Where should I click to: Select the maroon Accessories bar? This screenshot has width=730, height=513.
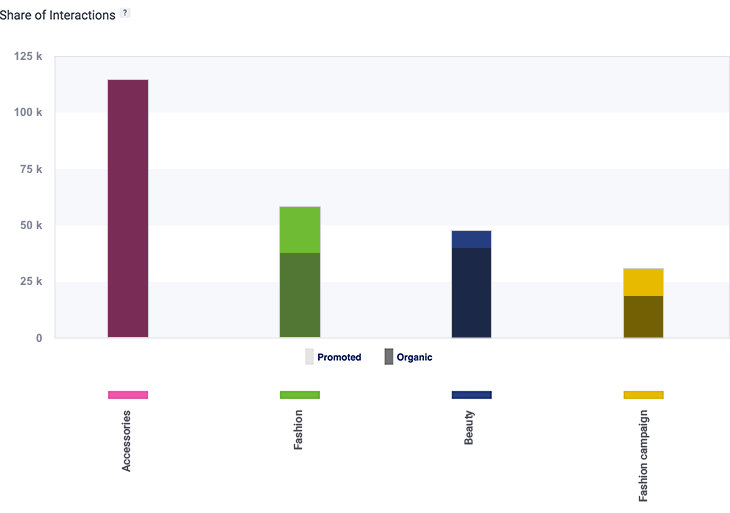click(128, 208)
